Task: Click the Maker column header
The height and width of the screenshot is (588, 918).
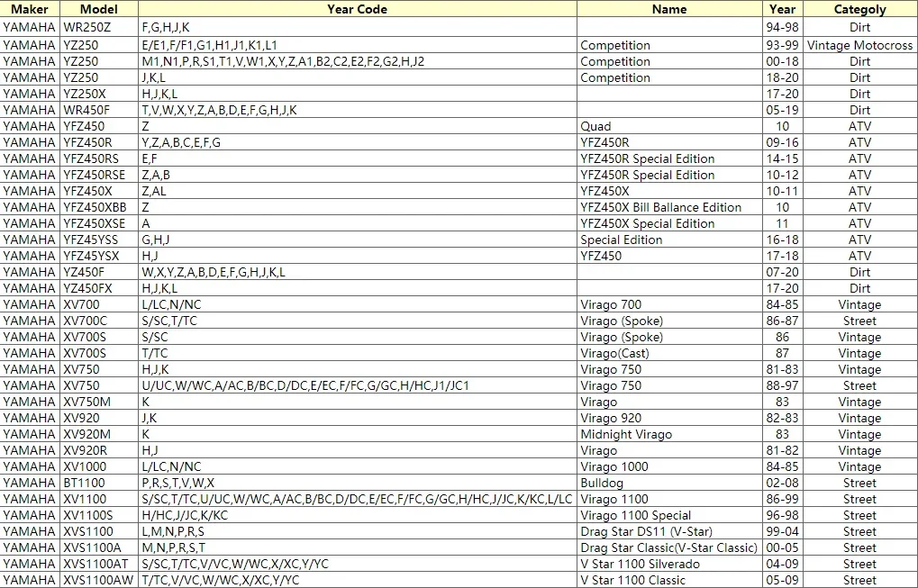Action: click(x=30, y=9)
